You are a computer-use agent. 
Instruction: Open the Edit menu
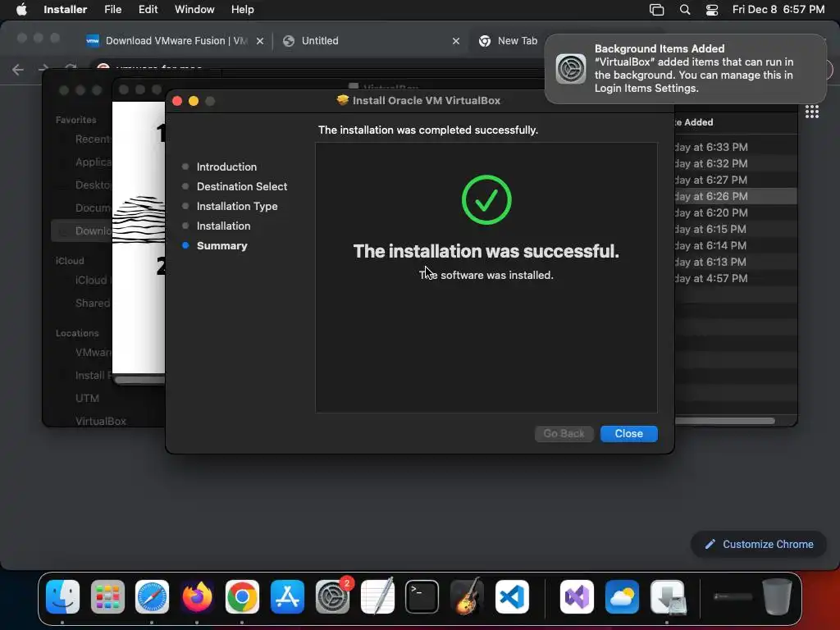pos(148,10)
